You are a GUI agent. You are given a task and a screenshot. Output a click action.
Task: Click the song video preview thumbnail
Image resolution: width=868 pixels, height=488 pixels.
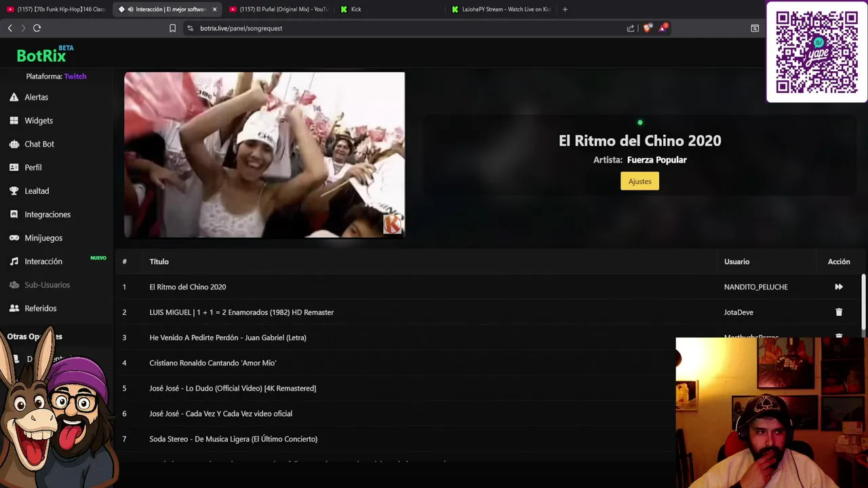(264, 155)
